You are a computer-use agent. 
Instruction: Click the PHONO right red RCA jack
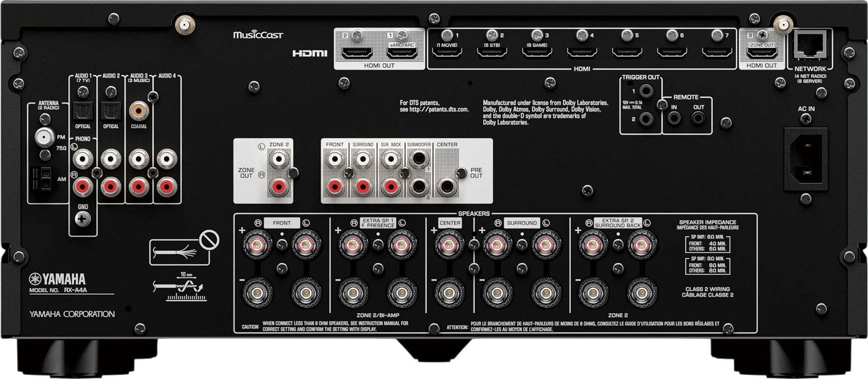[x=83, y=187]
